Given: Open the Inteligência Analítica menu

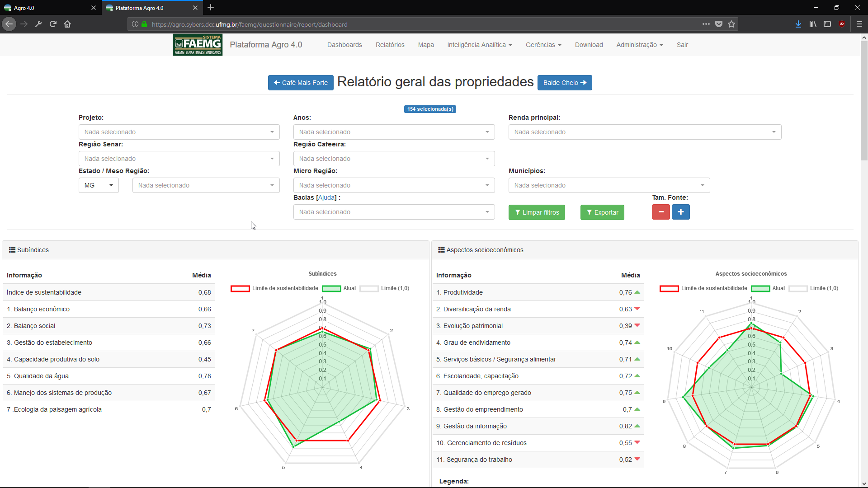Looking at the screenshot, I should coord(479,45).
